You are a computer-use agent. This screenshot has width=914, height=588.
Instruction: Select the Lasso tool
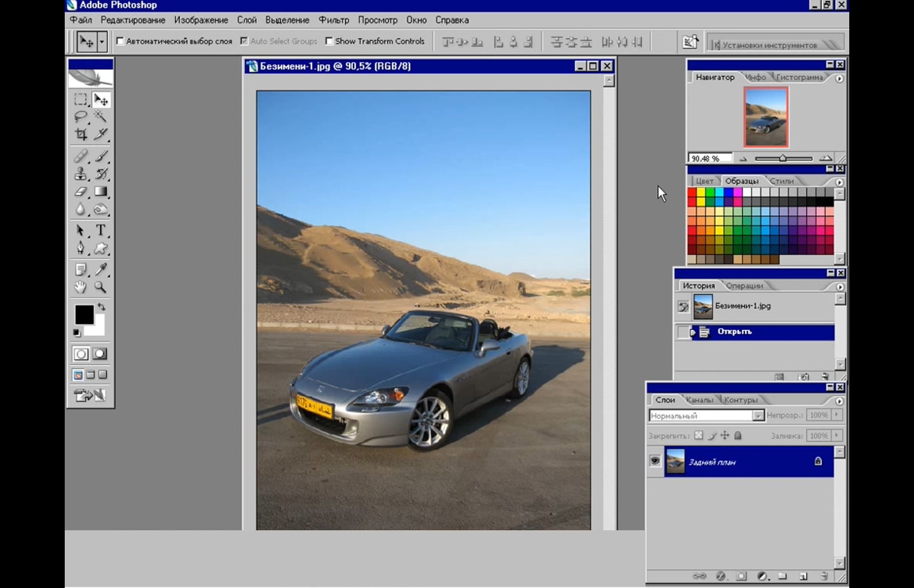[x=81, y=117]
